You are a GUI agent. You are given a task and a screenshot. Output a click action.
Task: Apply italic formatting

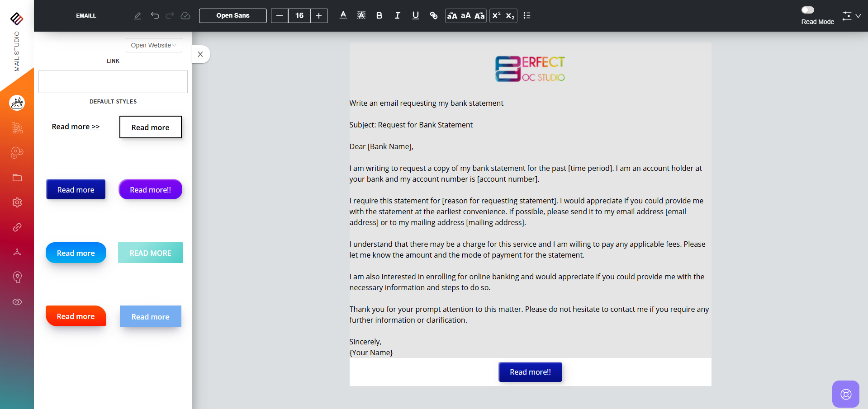(397, 15)
